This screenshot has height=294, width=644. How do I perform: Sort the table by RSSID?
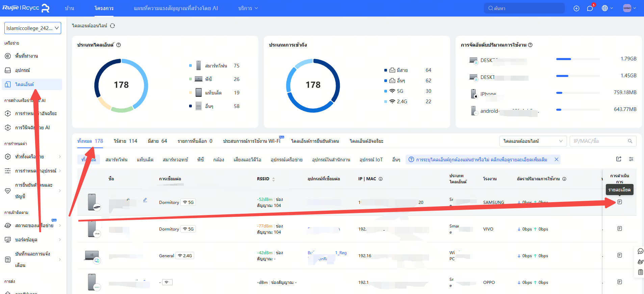pos(274,179)
